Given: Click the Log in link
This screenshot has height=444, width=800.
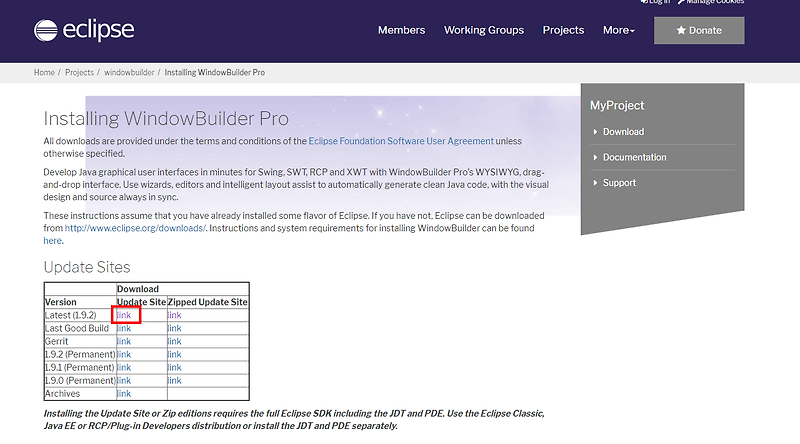Looking at the screenshot, I should click(656, 2).
